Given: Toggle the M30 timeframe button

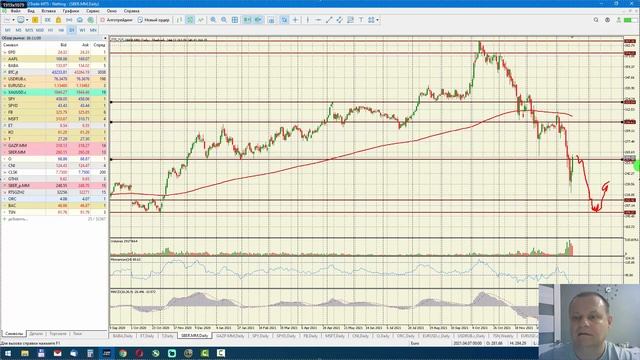Looking at the screenshot, I should [40, 30].
